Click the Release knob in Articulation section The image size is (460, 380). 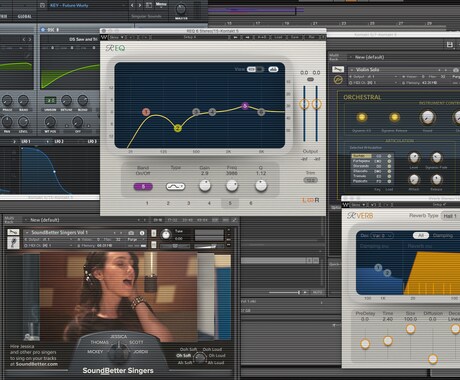click(x=436, y=180)
